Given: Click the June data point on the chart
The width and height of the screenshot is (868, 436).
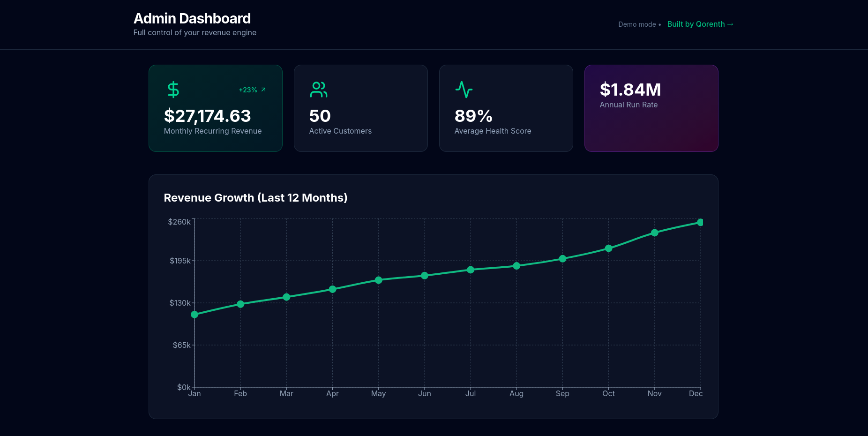Looking at the screenshot, I should (425, 276).
